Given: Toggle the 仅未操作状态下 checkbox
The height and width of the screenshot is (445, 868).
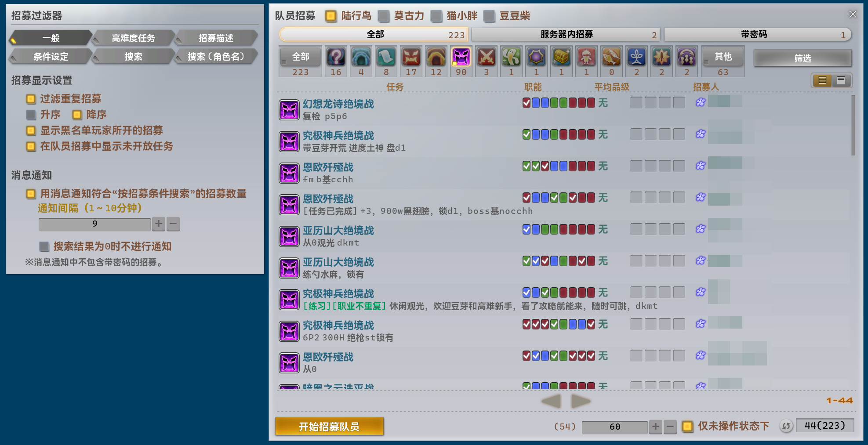Looking at the screenshot, I should click(x=687, y=426).
